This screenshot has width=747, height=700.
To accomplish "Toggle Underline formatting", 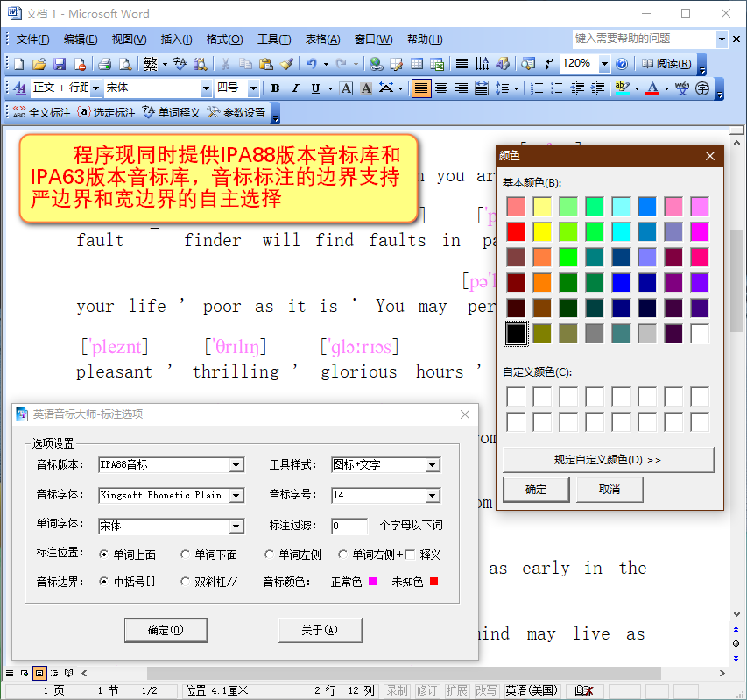I will pos(315,88).
